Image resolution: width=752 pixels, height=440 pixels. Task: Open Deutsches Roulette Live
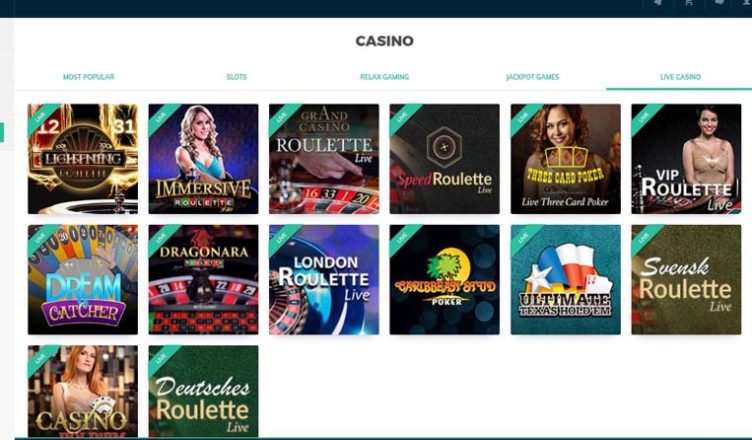[203, 391]
